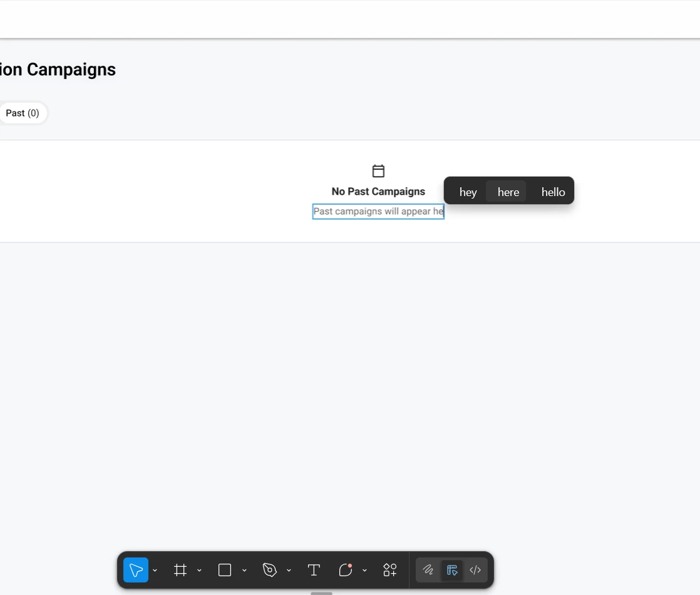
Task: Expand Comment tool options chevron
Action: [365, 571]
